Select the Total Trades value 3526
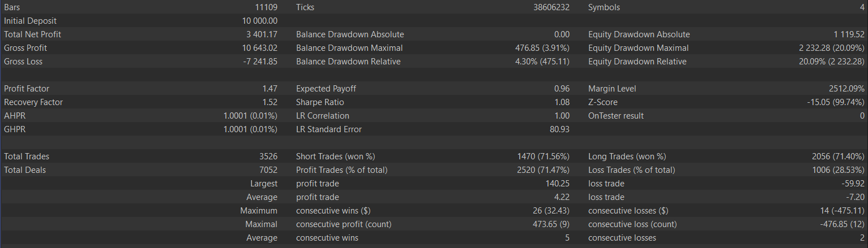 coord(268,156)
